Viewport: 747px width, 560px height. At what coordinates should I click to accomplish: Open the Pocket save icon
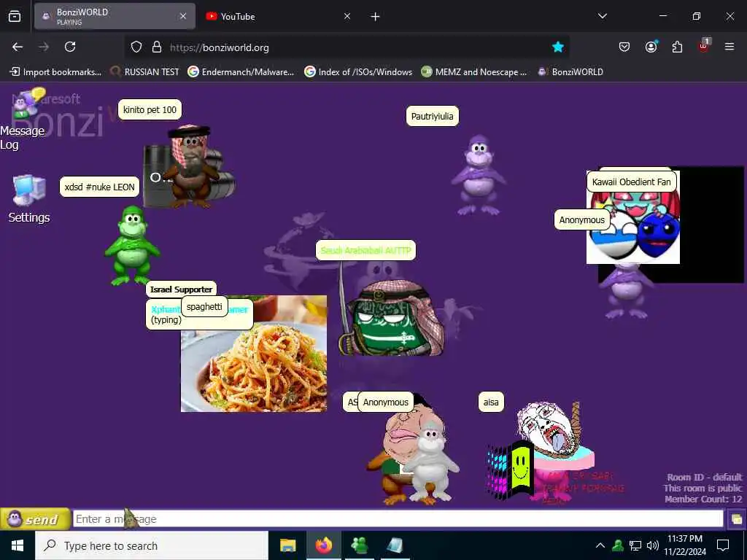(624, 47)
